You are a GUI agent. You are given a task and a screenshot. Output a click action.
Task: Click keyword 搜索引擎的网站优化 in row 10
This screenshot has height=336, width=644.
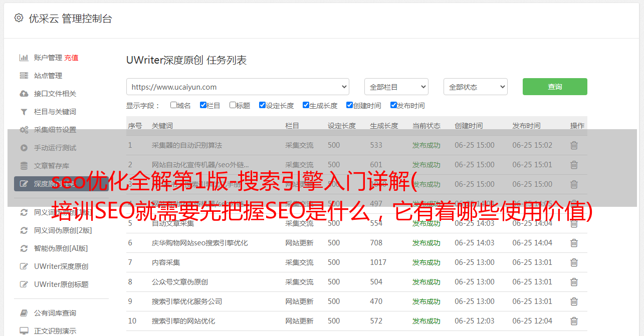(183, 321)
